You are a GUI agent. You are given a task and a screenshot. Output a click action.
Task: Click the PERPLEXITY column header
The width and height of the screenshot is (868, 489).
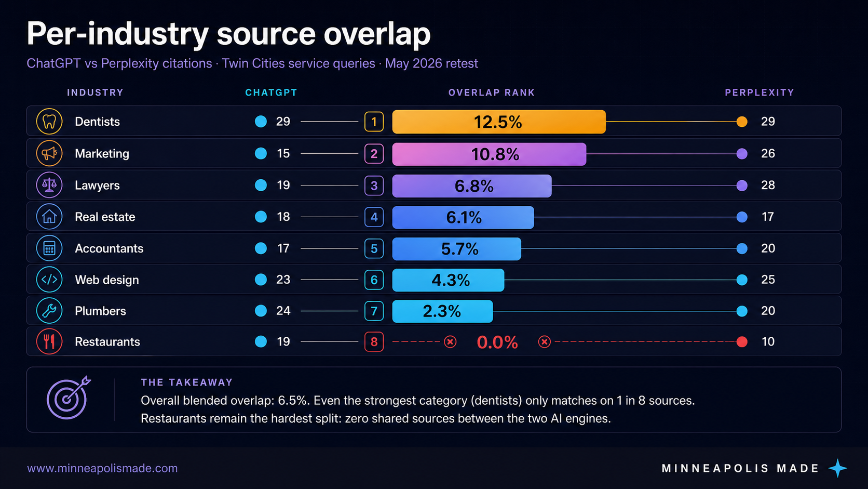pos(759,92)
